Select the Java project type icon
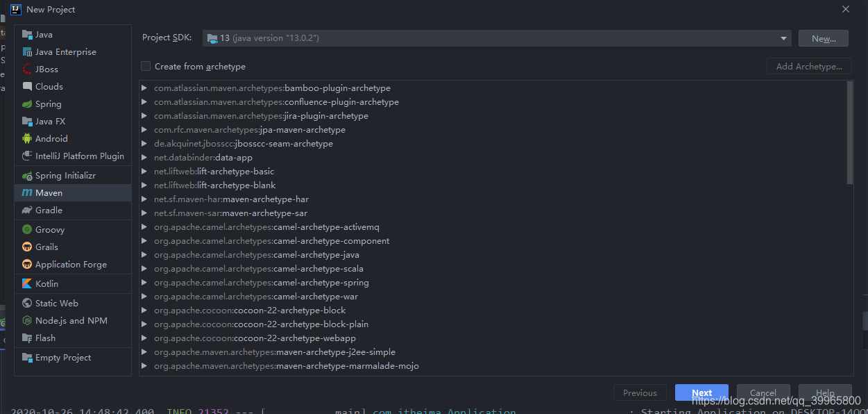The height and width of the screenshot is (414, 868). point(27,35)
